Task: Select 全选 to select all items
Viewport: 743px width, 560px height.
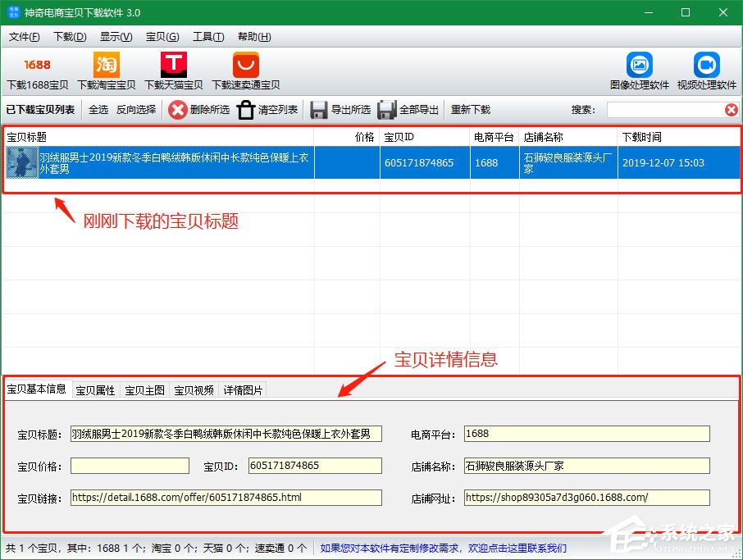Action: (98, 109)
